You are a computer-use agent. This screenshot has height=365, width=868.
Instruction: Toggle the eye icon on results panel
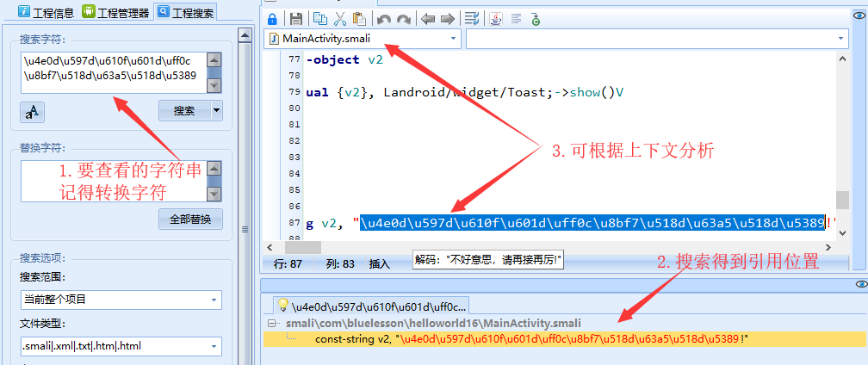tap(860, 284)
